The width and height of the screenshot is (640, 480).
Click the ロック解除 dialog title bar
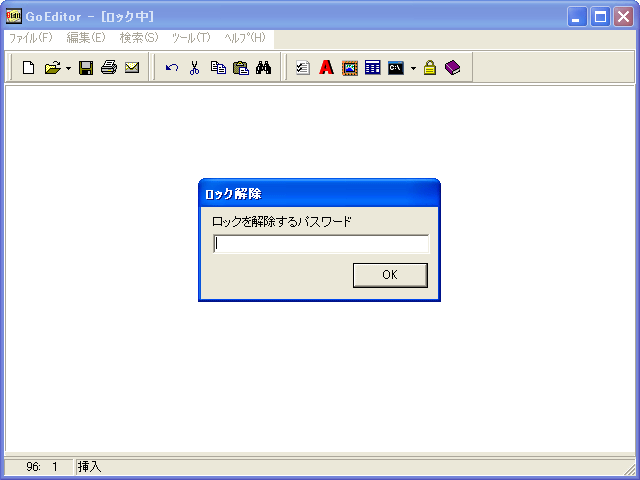point(319,193)
